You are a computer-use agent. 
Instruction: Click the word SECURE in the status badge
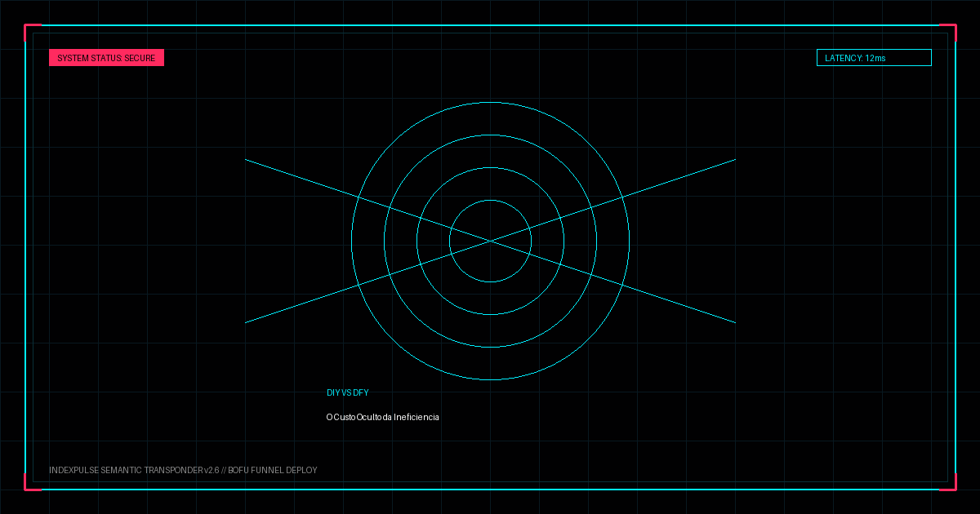[140, 58]
